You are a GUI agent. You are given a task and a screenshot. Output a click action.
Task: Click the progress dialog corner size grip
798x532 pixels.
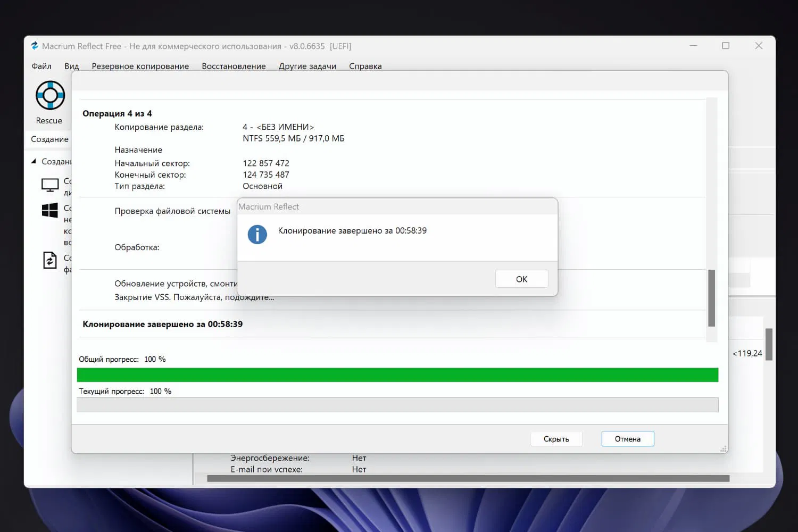724,450
